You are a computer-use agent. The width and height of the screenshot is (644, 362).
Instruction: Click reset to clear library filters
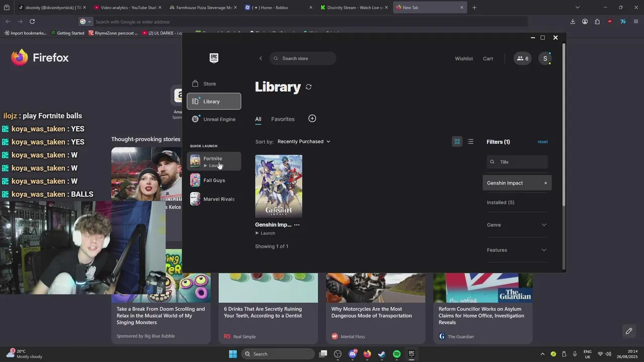[x=542, y=142]
